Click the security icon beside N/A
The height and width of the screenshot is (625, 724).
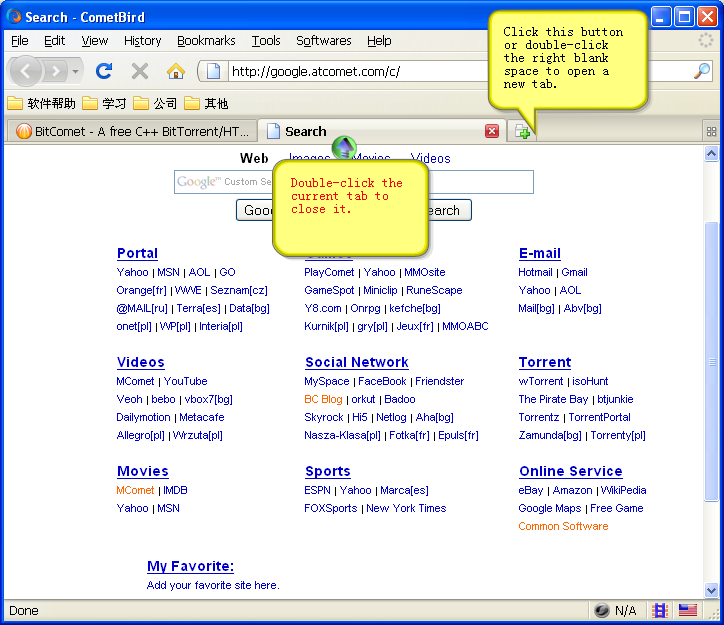[602, 610]
